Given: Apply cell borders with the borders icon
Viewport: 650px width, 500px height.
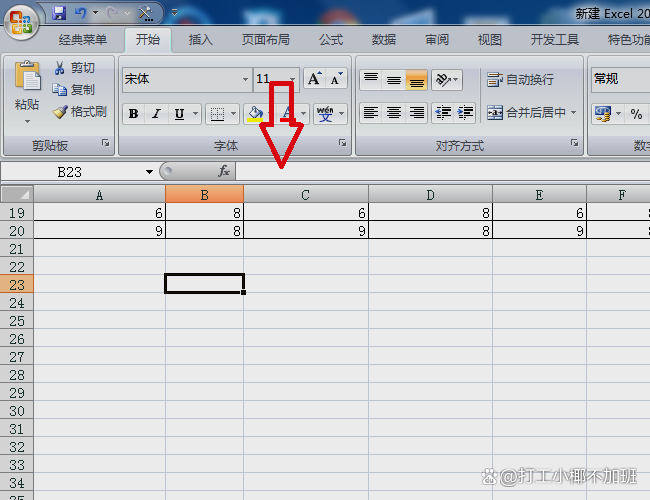Looking at the screenshot, I should pyautogui.click(x=217, y=114).
